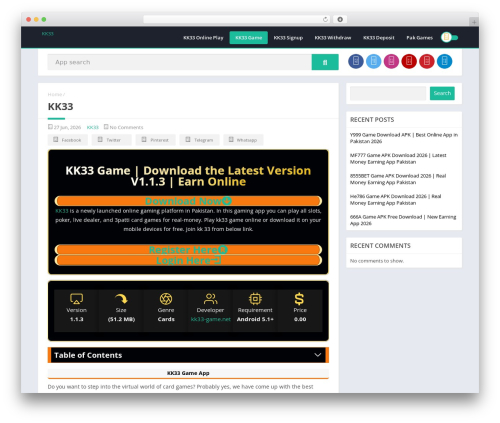Click the Requirement chip icon

[x=255, y=299]
